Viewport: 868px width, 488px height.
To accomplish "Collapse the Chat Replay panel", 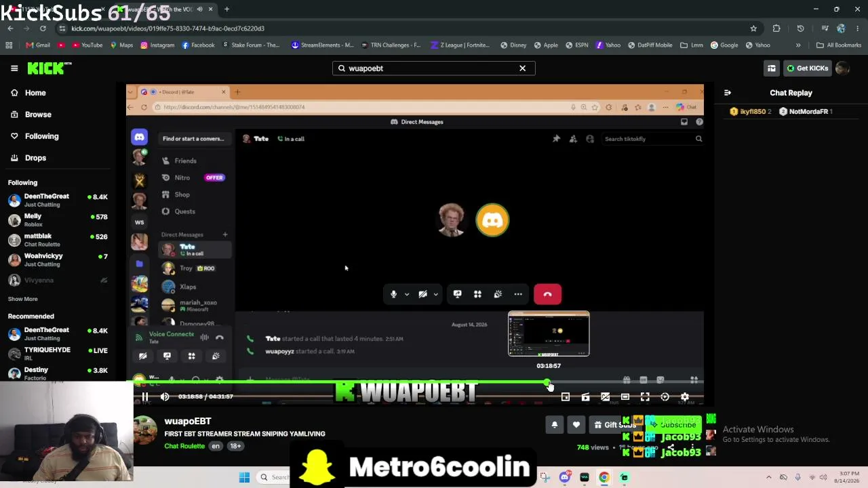I will pyautogui.click(x=728, y=93).
